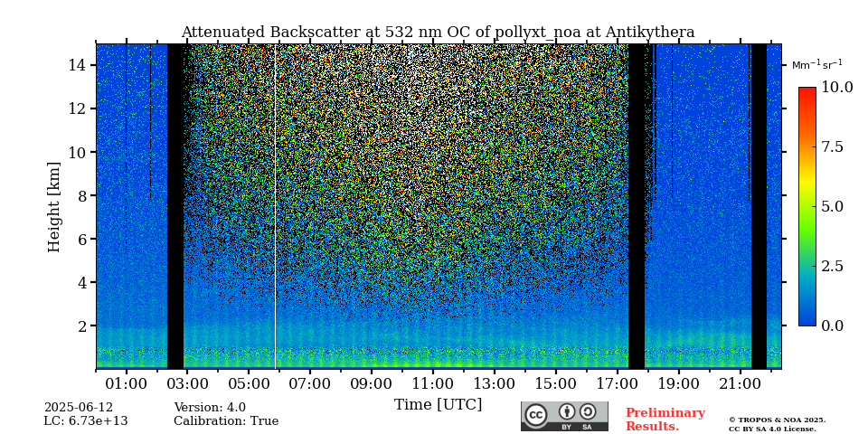This screenshot has height=434, width=868.
Task: Click the 19:00 time tick label
Action: point(678,384)
